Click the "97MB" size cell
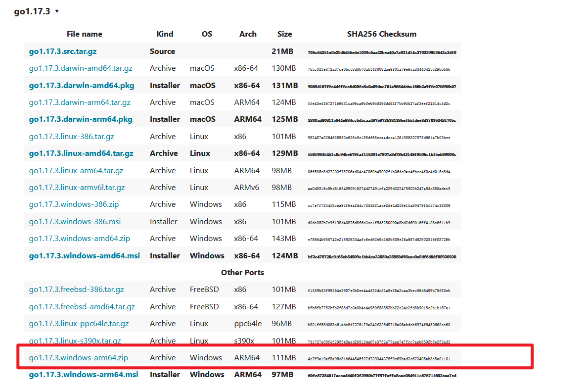The height and width of the screenshot is (390, 588). click(282, 375)
